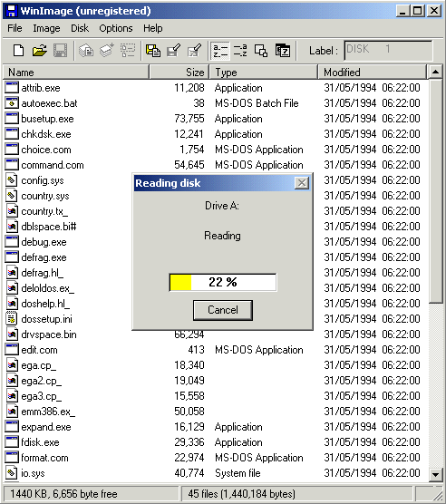Screen dimensions: 446x504
Task: Click the attrib.exe file icon
Action: (12, 88)
